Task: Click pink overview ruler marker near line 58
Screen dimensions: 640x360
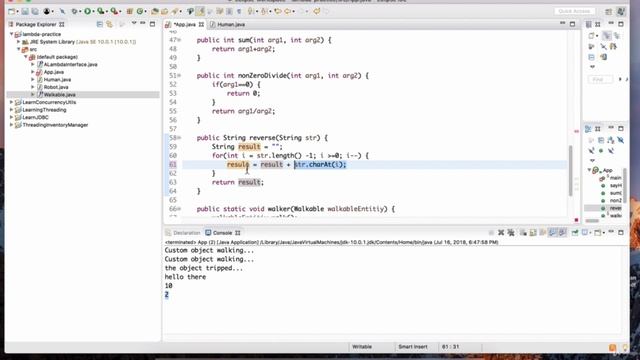Action: point(576,131)
